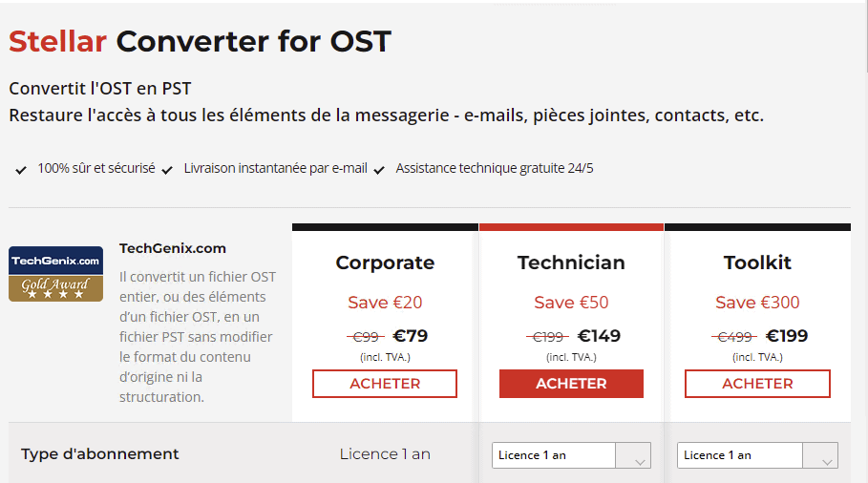Image resolution: width=868 pixels, height=483 pixels.
Task: Click the TechGenix.com reviewer name
Action: click(x=173, y=248)
